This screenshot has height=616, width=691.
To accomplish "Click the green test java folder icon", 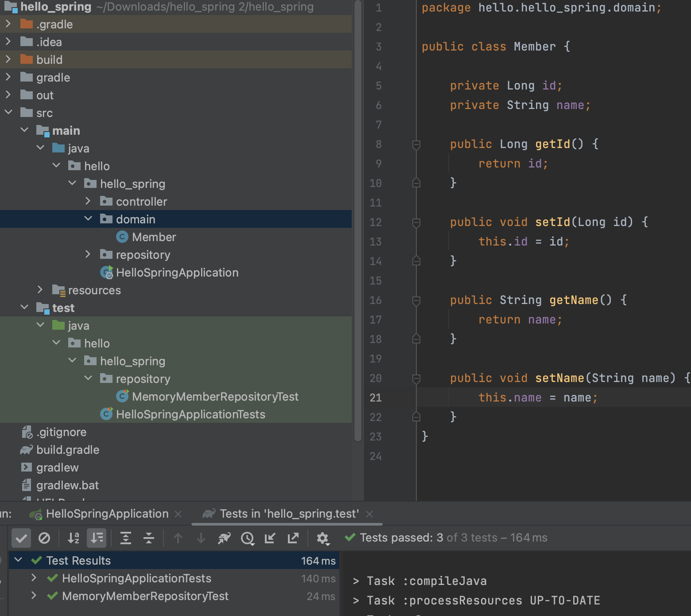I will click(58, 325).
